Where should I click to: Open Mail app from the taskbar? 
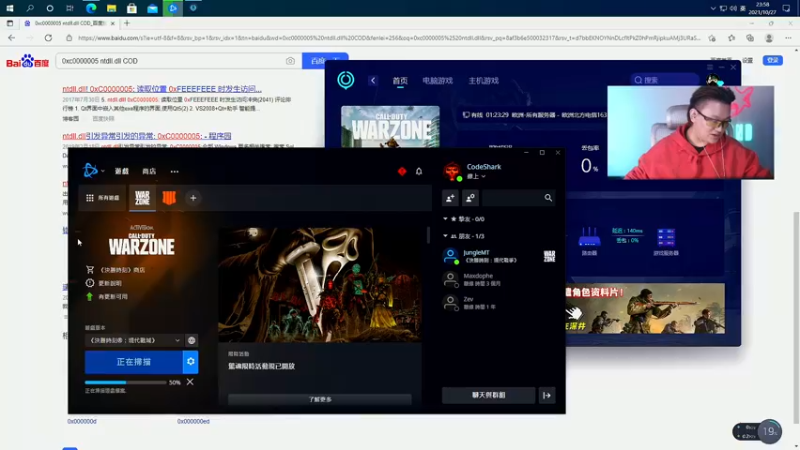tap(152, 8)
